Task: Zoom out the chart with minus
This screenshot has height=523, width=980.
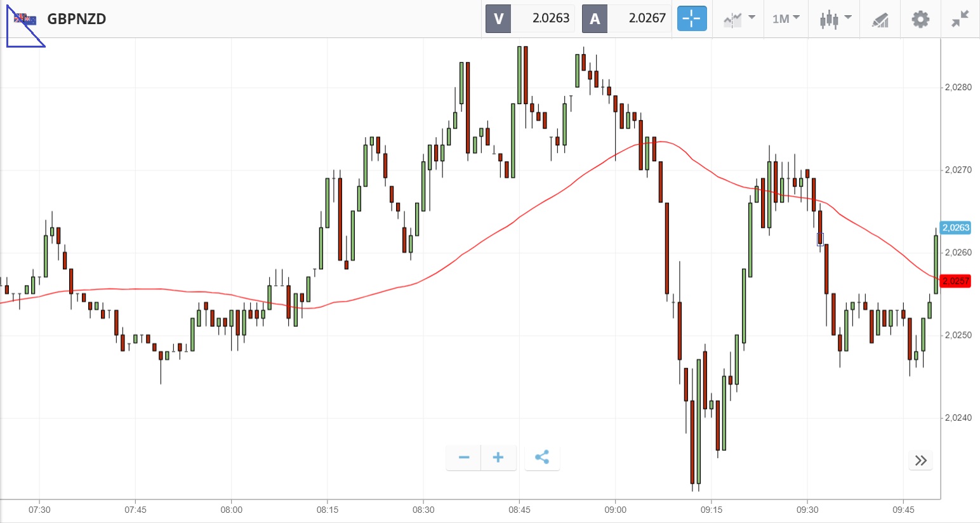Action: [x=464, y=458]
